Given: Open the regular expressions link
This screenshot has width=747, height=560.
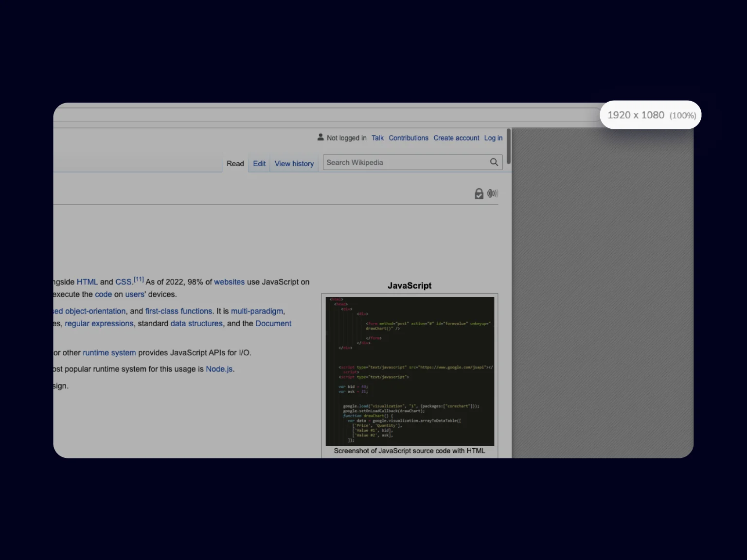Looking at the screenshot, I should (x=99, y=323).
